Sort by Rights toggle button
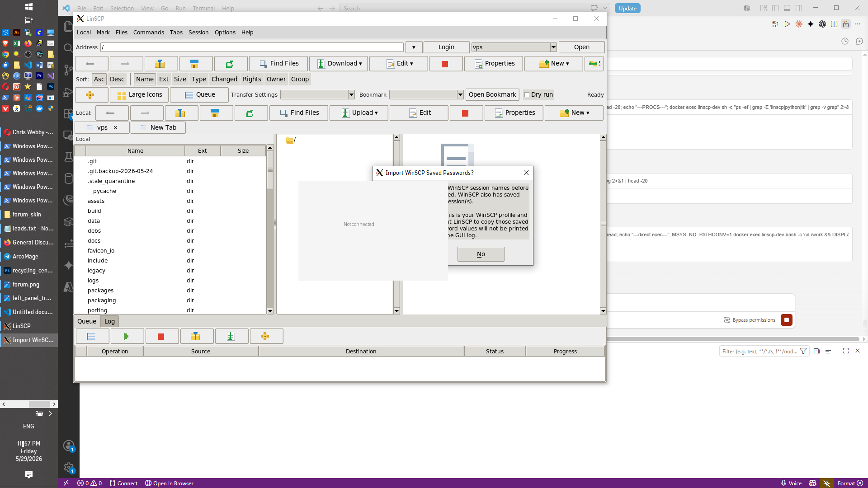This screenshot has width=868, height=488. 252,80
